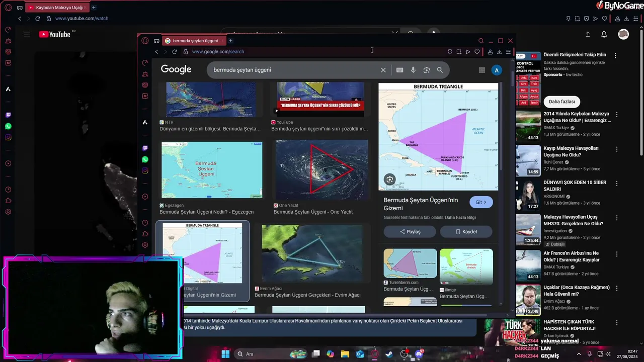Click the heart bookmark icon in Google window
644x362 pixels.
(477, 52)
